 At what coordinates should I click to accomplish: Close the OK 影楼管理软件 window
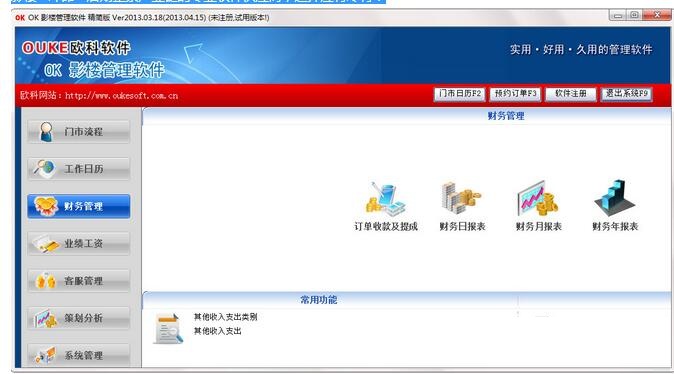(x=657, y=16)
